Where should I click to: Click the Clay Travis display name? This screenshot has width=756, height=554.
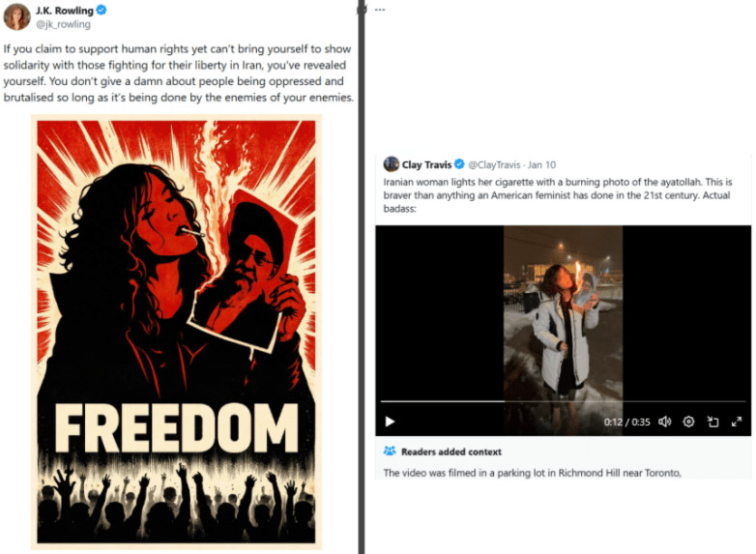click(426, 165)
